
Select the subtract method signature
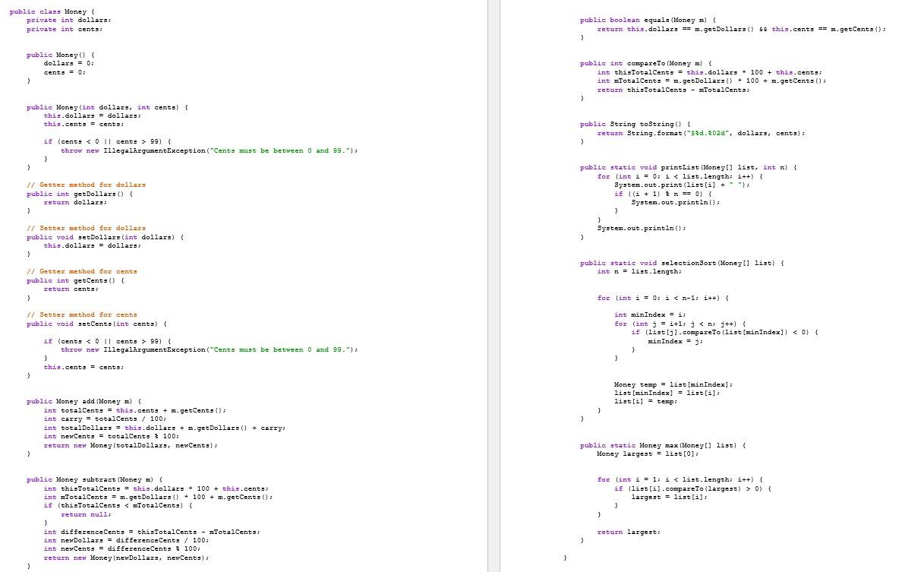[x=95, y=479]
